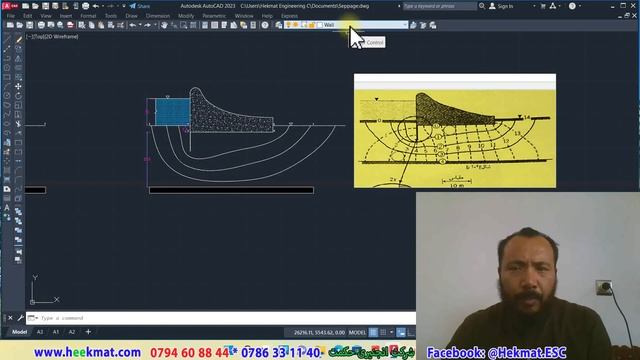Click Copy icon in standard toolbar
This screenshot has width=640, height=360.
pos(91,25)
